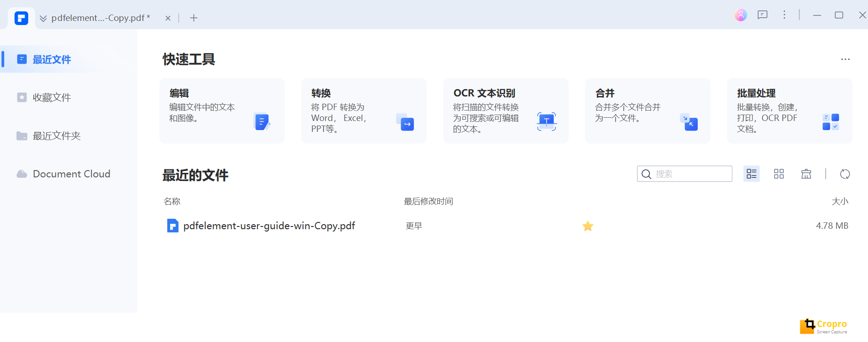Open the user account avatar
Screen dimensions: 868x342
click(741, 15)
